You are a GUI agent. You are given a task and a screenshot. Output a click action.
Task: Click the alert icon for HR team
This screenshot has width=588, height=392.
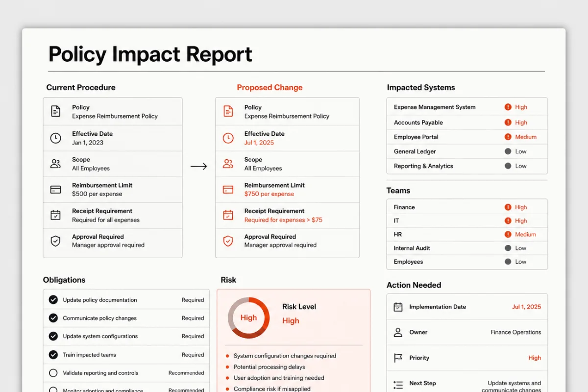click(508, 234)
